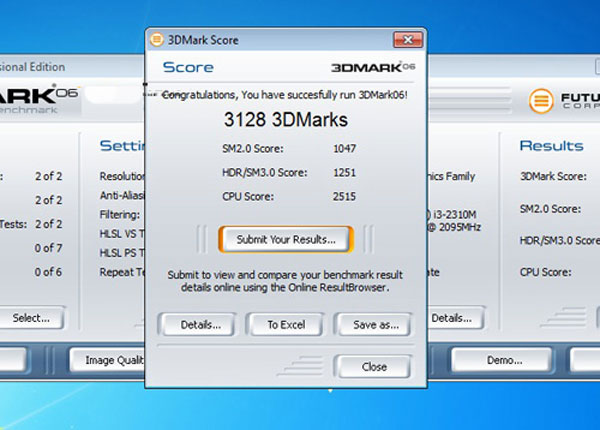Click the Results heading in main window

click(x=551, y=146)
